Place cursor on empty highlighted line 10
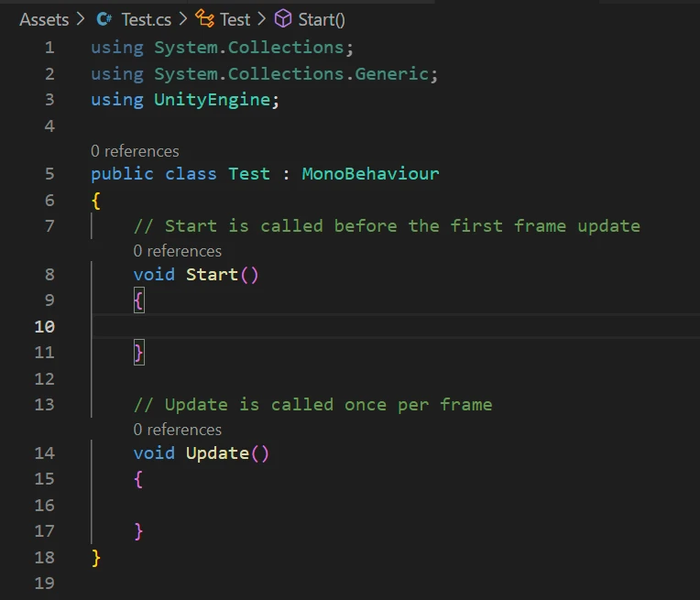 (396, 326)
